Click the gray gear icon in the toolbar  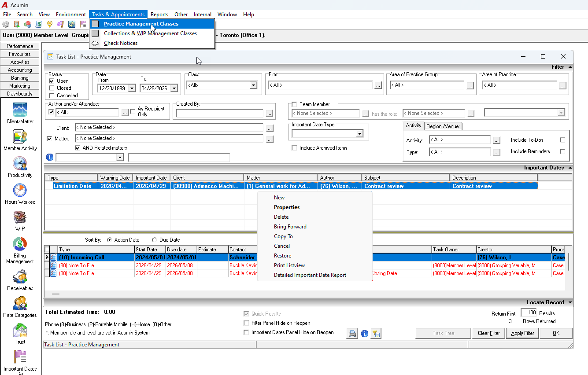tap(6, 24)
